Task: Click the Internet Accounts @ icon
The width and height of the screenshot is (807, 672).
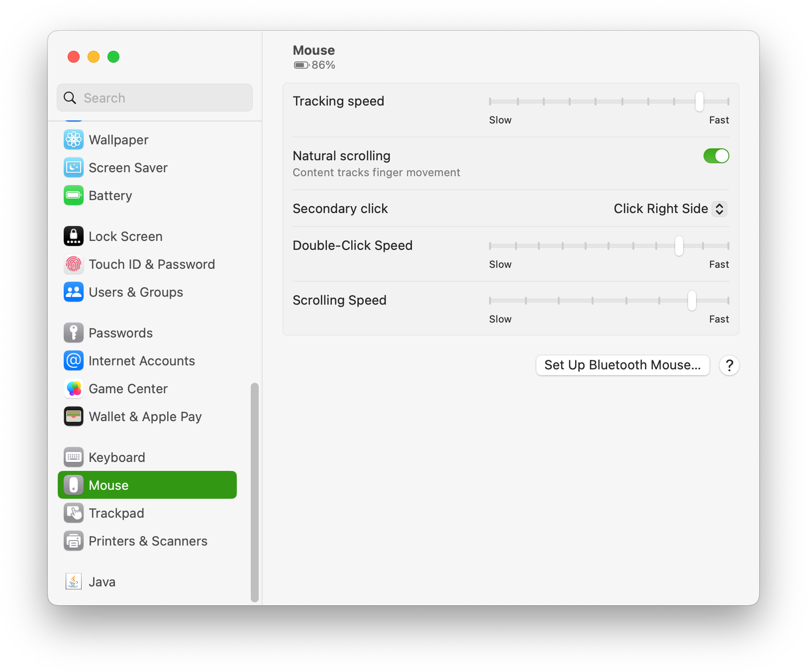Action: 74,361
